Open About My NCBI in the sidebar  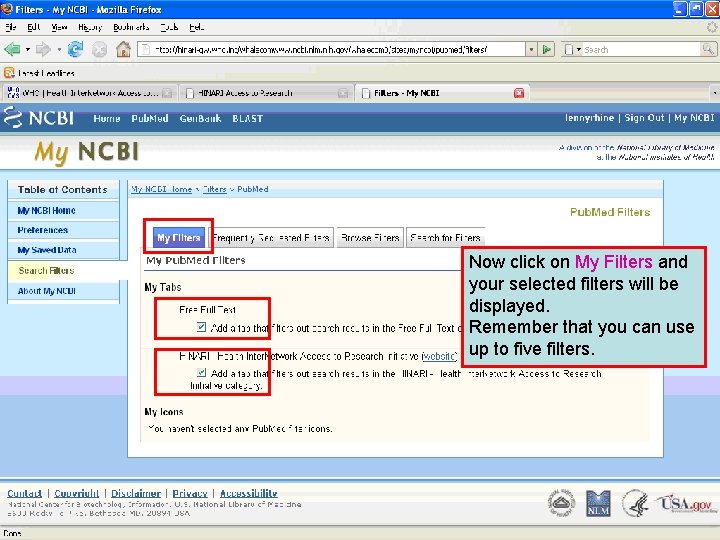click(x=46, y=291)
